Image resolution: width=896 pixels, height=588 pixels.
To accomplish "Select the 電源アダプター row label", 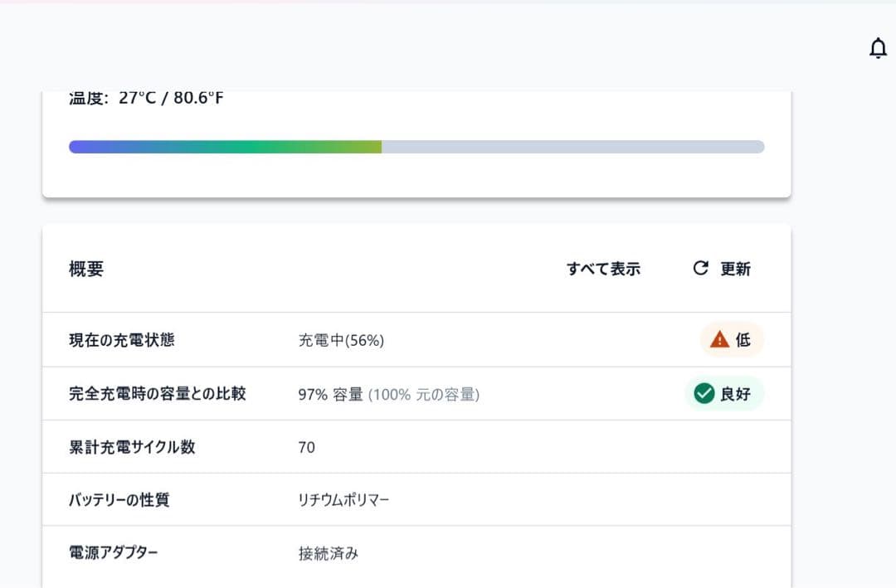I will point(113,552).
